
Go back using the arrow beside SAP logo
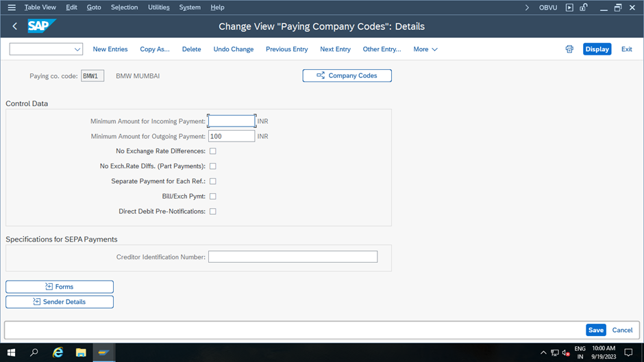point(15,26)
